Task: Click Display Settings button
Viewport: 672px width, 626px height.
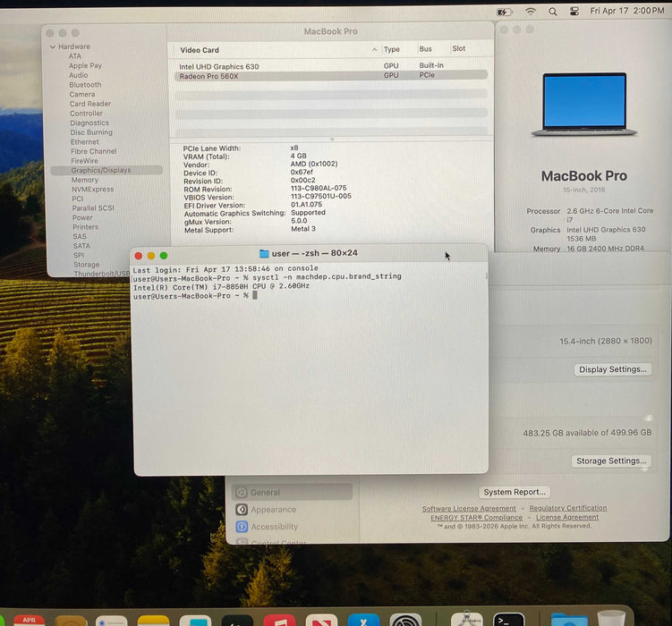Action: click(x=613, y=369)
